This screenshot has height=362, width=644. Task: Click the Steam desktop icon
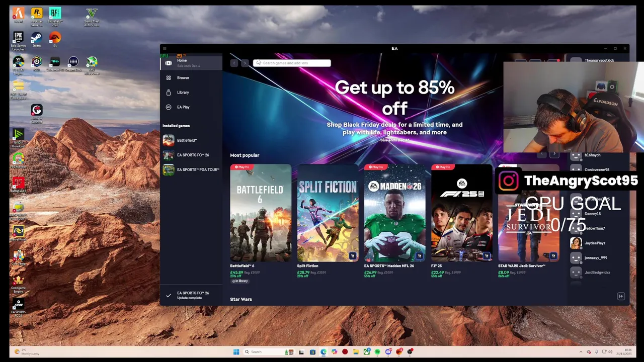tap(37, 40)
